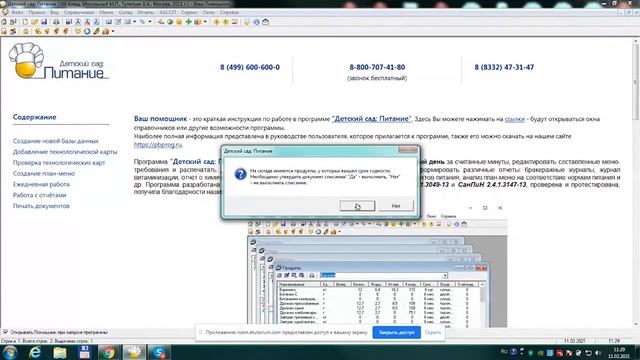This screenshot has height=360, width=640.
Task: Open 'Добавление технологической карты' link
Action: [x=65, y=152]
